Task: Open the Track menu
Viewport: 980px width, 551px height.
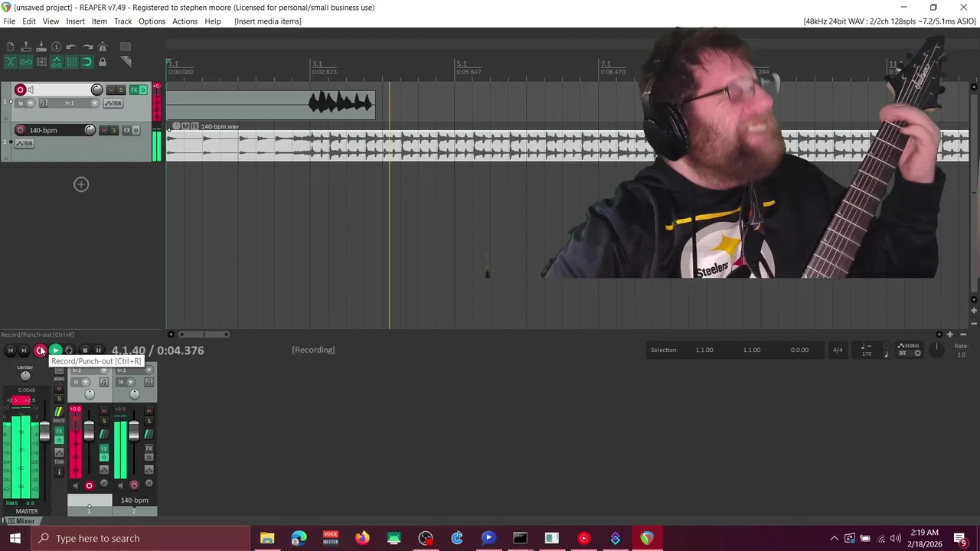Action: coord(123,21)
